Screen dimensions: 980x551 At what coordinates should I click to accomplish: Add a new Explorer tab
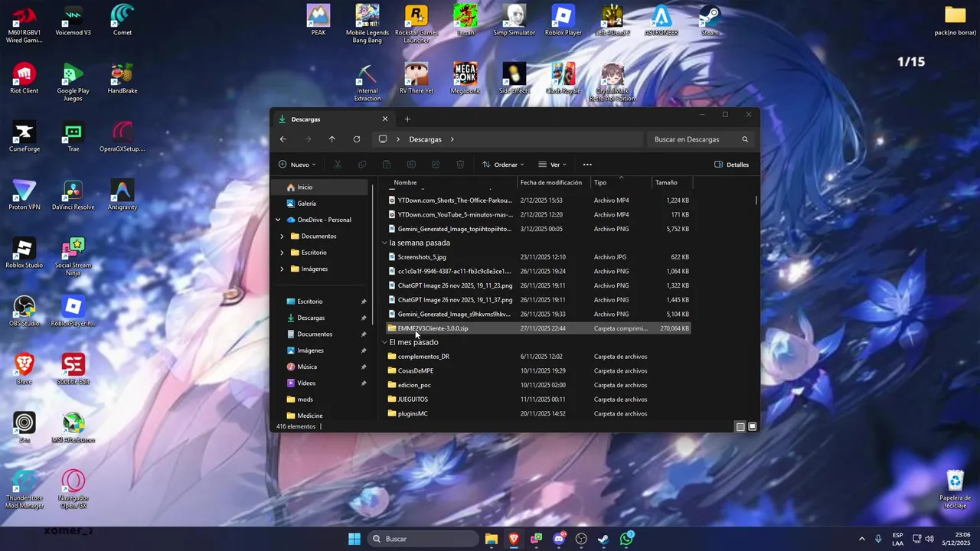(407, 119)
